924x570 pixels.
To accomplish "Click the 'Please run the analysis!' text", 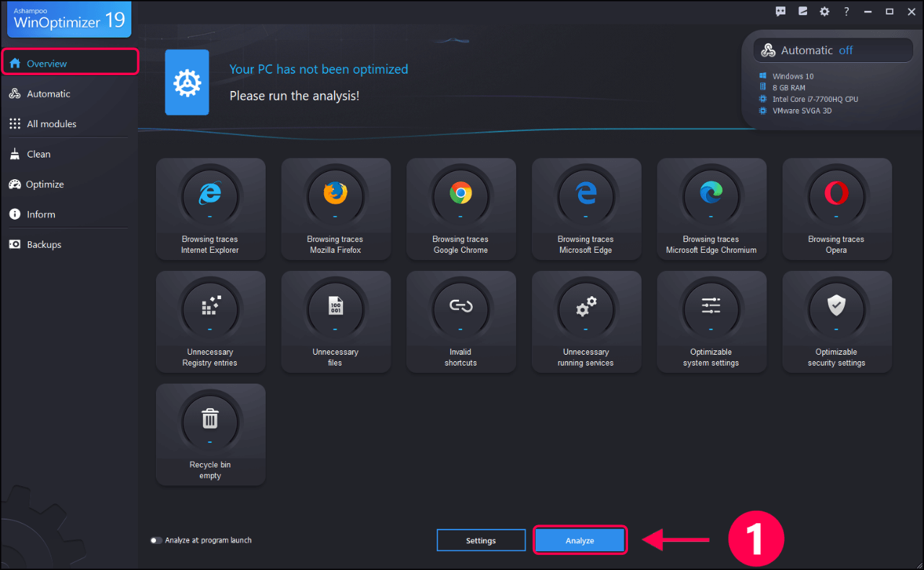I will click(295, 95).
